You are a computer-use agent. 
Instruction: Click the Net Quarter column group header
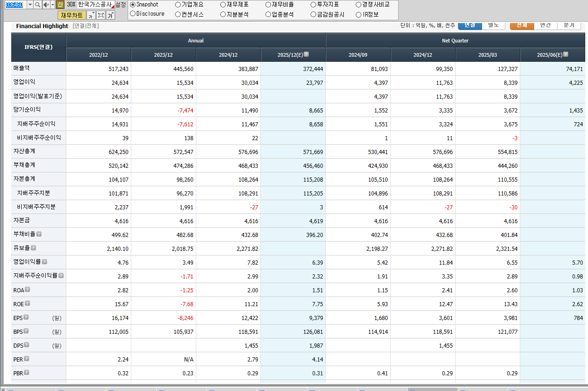[x=455, y=41]
